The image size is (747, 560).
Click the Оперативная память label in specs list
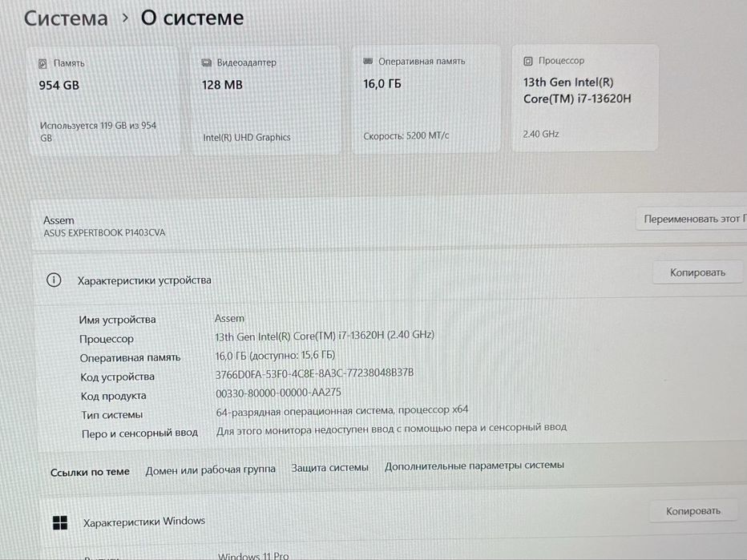(x=130, y=357)
